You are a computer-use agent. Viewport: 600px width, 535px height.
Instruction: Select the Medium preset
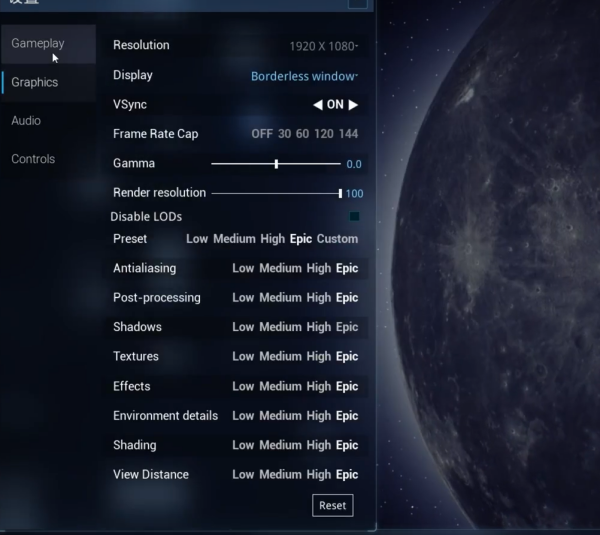[x=234, y=239]
